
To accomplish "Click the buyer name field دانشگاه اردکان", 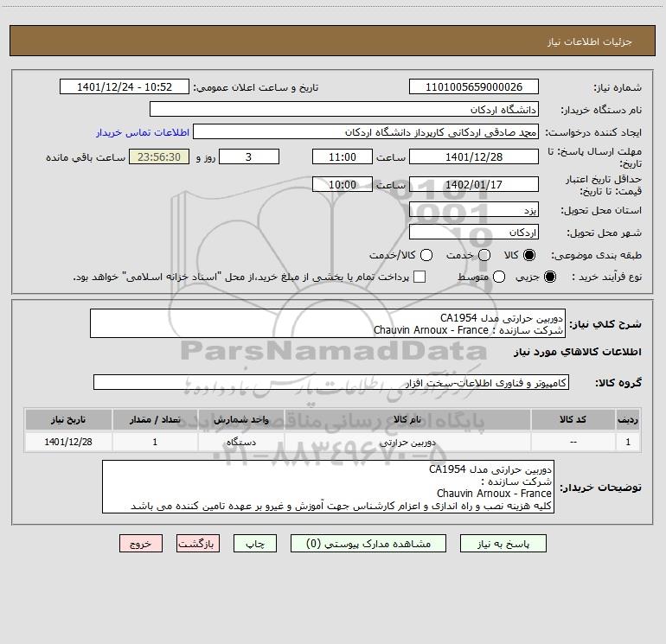I will (x=344, y=109).
